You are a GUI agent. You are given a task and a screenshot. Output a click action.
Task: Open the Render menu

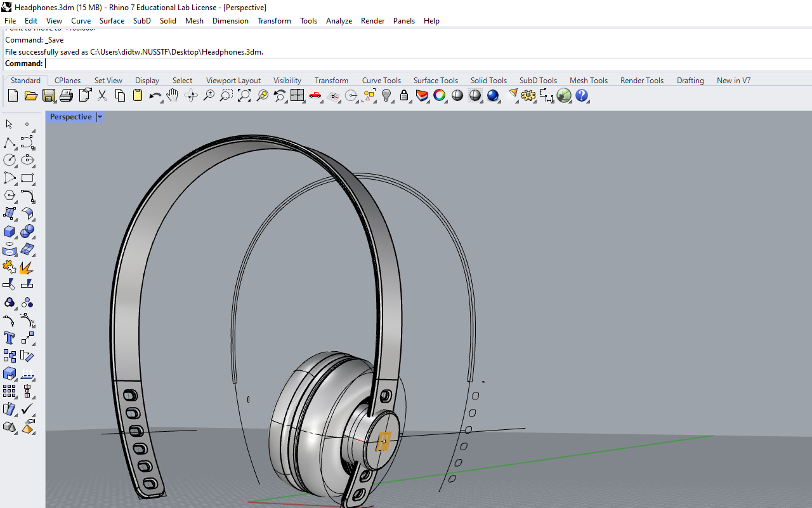[x=372, y=21]
